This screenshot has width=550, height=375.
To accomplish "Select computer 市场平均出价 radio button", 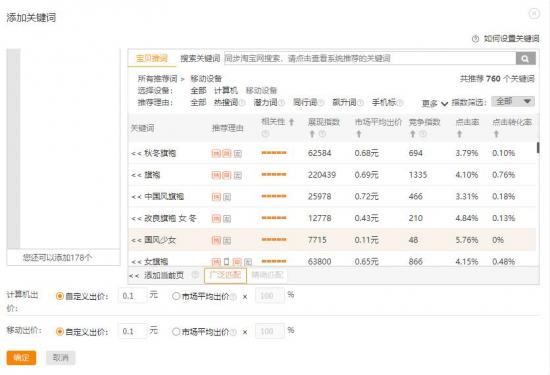I will pyautogui.click(x=176, y=296).
